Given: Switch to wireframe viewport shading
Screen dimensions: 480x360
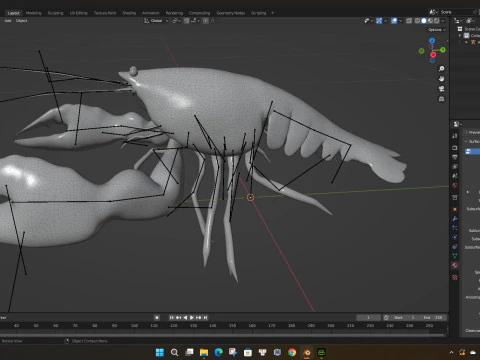Looking at the screenshot, I should (x=417, y=21).
